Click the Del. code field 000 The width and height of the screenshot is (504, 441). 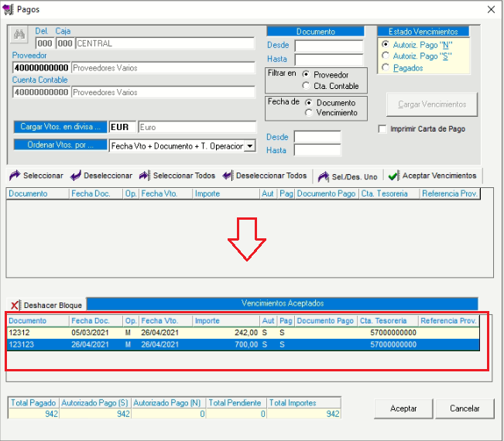45,43
